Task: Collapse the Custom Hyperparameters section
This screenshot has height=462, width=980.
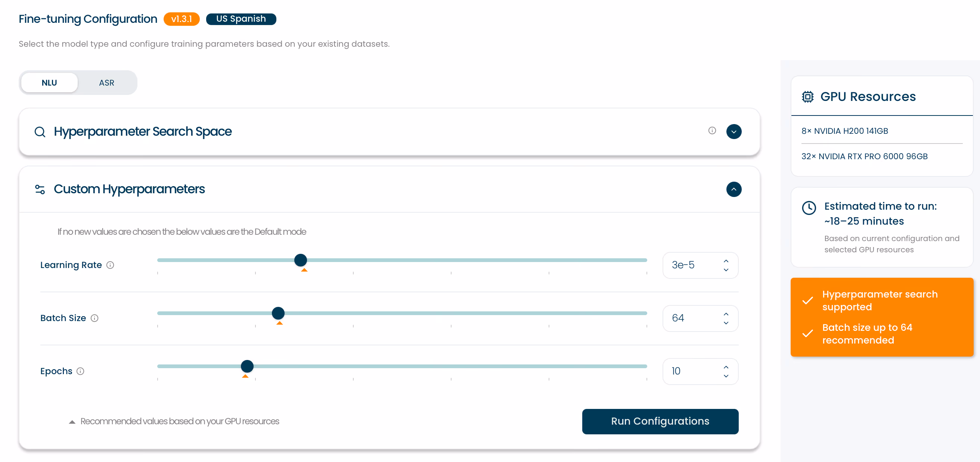Action: [734, 189]
